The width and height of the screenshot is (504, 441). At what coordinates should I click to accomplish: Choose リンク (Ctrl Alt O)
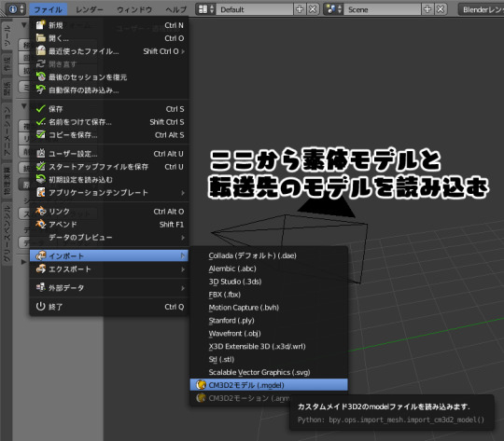pyautogui.click(x=109, y=211)
